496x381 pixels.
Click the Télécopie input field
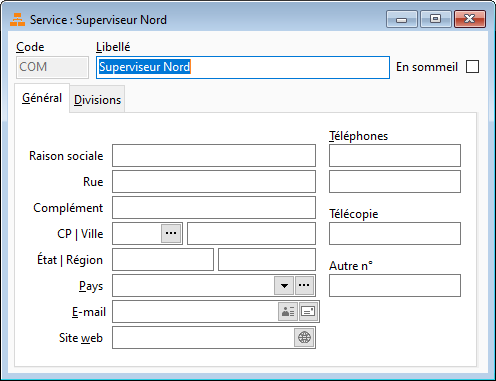(x=395, y=233)
